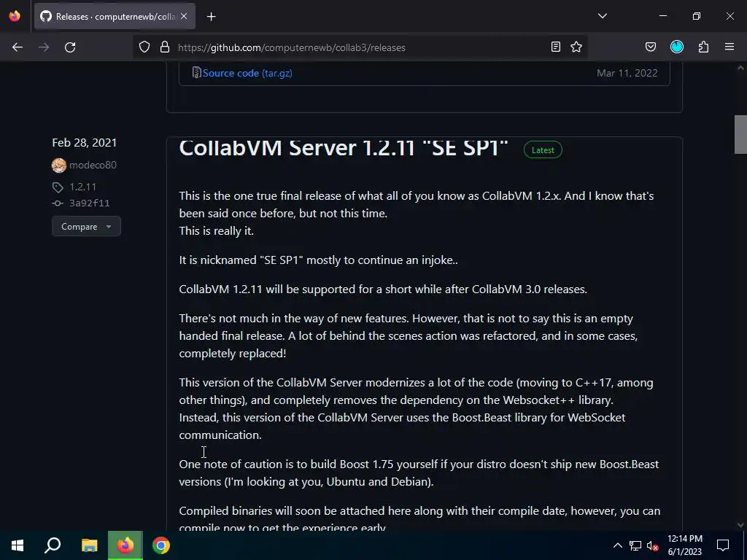Click the green Latest badge
Screen dimensions: 747x560
543,150
